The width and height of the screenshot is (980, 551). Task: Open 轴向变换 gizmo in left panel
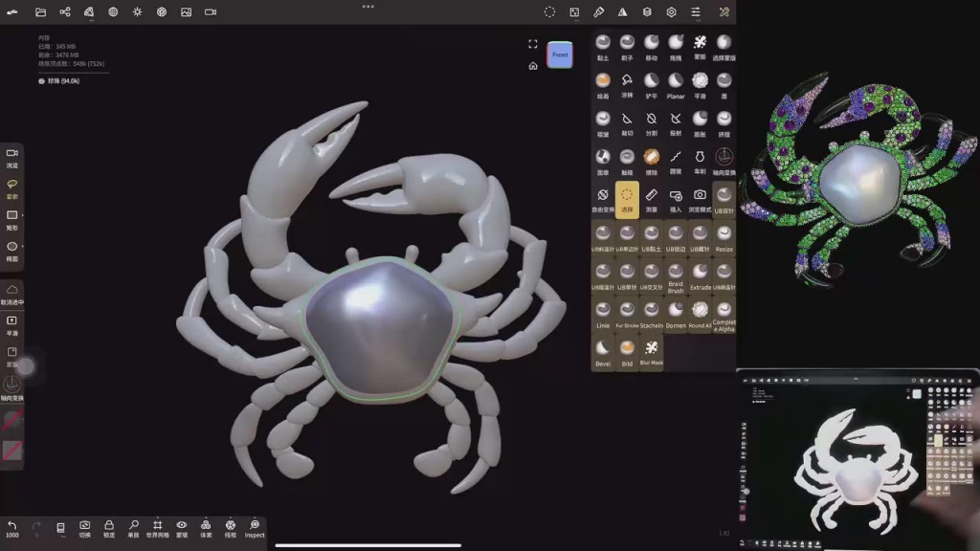(x=11, y=388)
